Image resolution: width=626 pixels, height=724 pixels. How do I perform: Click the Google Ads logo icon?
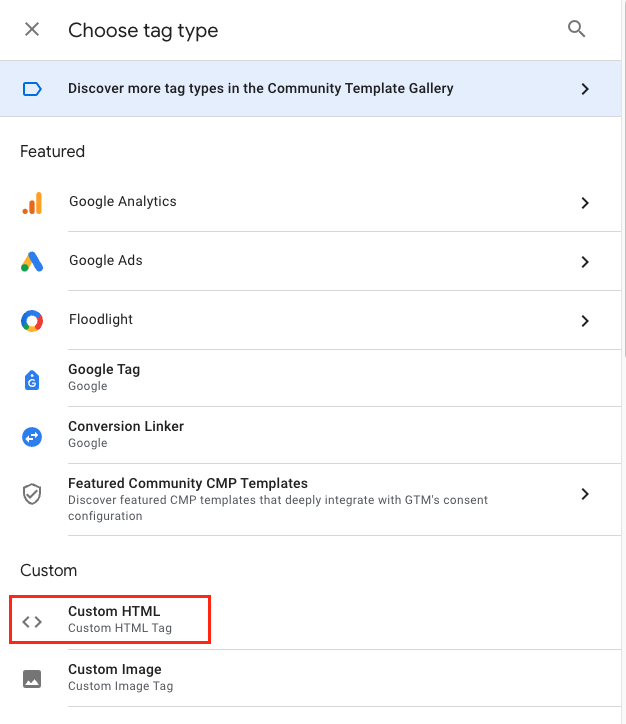pyautogui.click(x=32, y=262)
